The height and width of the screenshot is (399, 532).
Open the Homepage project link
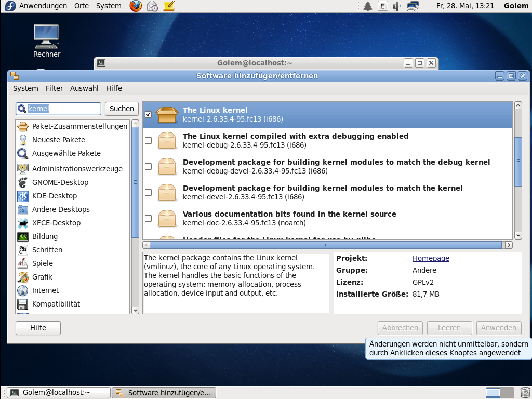[x=431, y=258]
